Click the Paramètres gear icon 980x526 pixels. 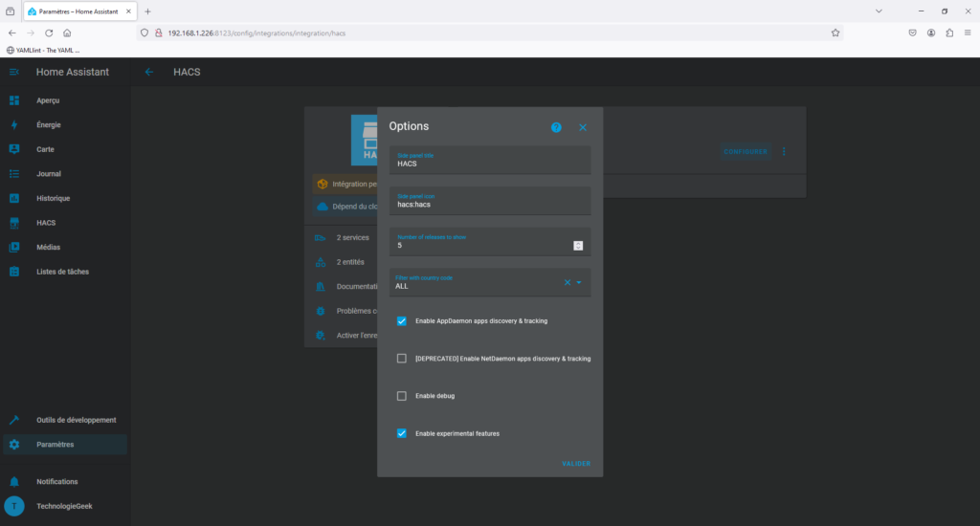click(13, 445)
